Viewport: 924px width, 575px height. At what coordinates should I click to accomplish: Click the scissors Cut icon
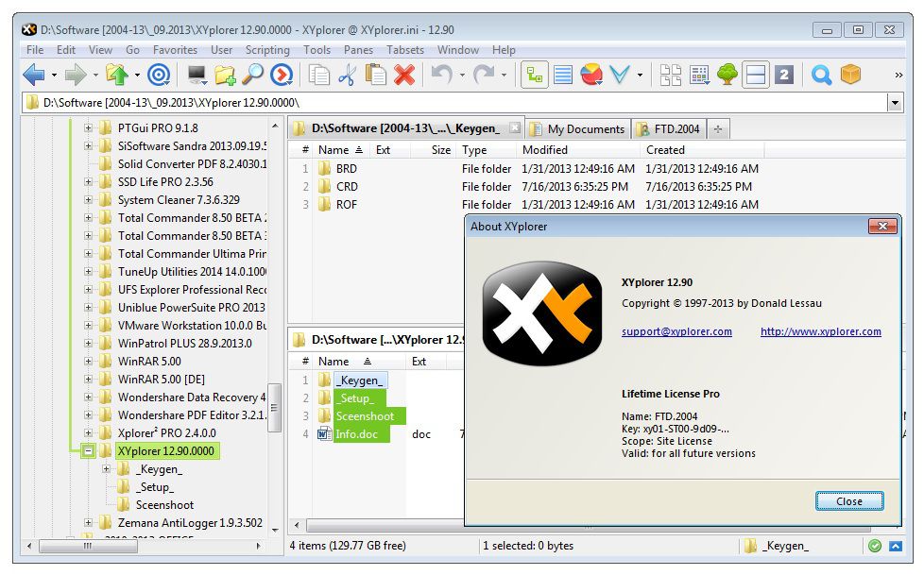[x=348, y=75]
